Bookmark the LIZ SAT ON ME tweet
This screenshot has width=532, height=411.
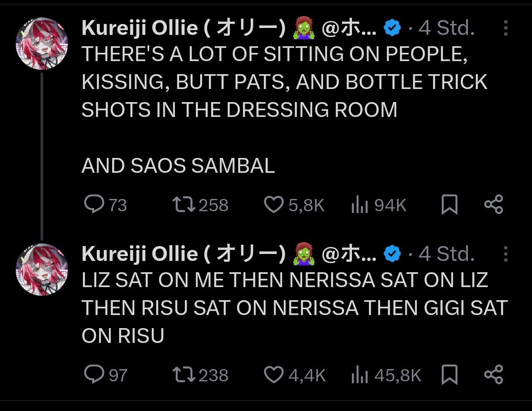449,375
